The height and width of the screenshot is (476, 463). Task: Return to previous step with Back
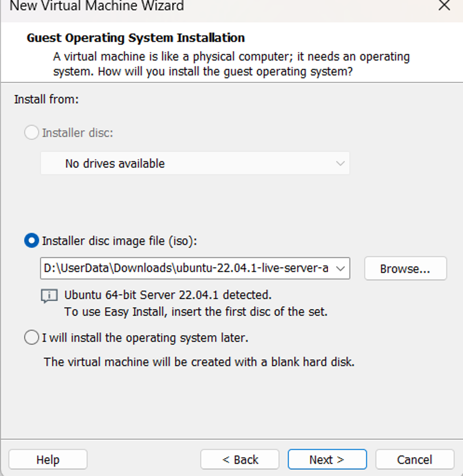tap(240, 459)
